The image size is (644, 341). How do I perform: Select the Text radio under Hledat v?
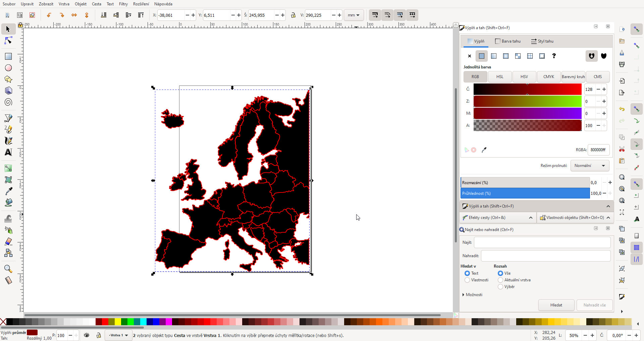click(x=467, y=273)
